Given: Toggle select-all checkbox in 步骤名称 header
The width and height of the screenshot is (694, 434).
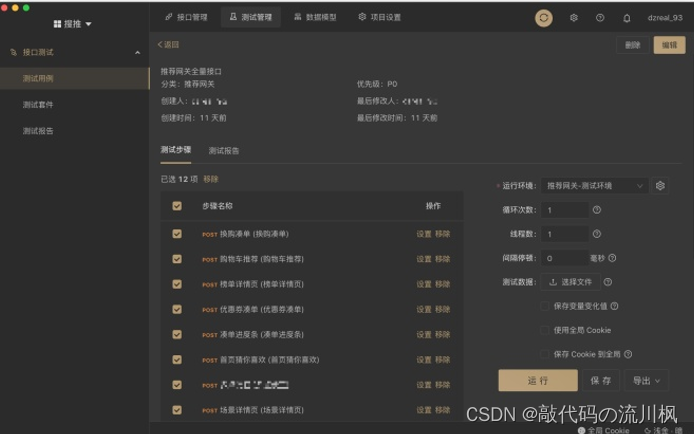Looking at the screenshot, I should pos(177,206).
